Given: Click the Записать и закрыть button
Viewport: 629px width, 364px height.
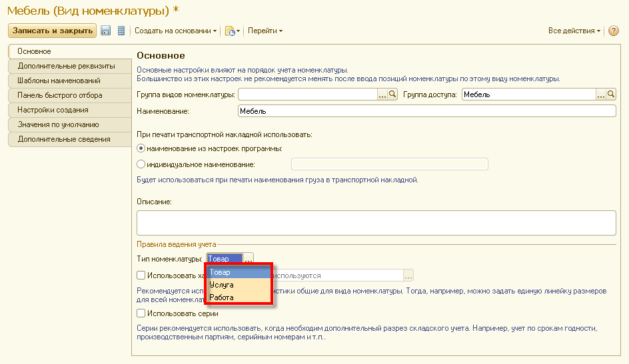Looking at the screenshot, I should tap(52, 31).
